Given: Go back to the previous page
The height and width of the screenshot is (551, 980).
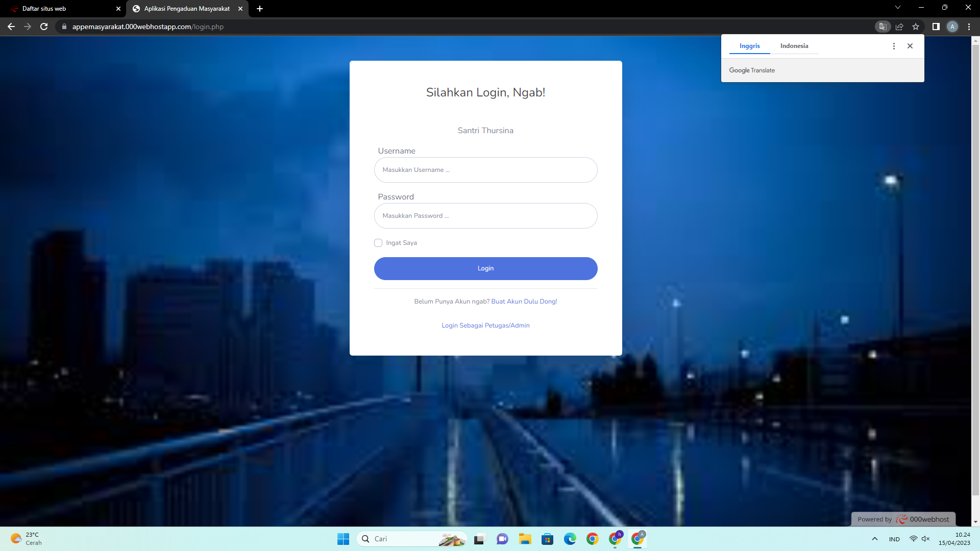Looking at the screenshot, I should [11, 27].
